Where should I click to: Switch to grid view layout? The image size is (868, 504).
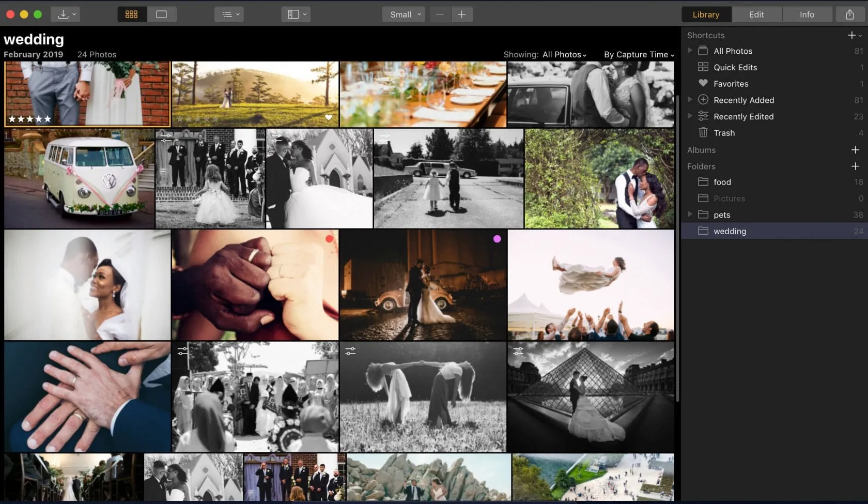point(132,14)
